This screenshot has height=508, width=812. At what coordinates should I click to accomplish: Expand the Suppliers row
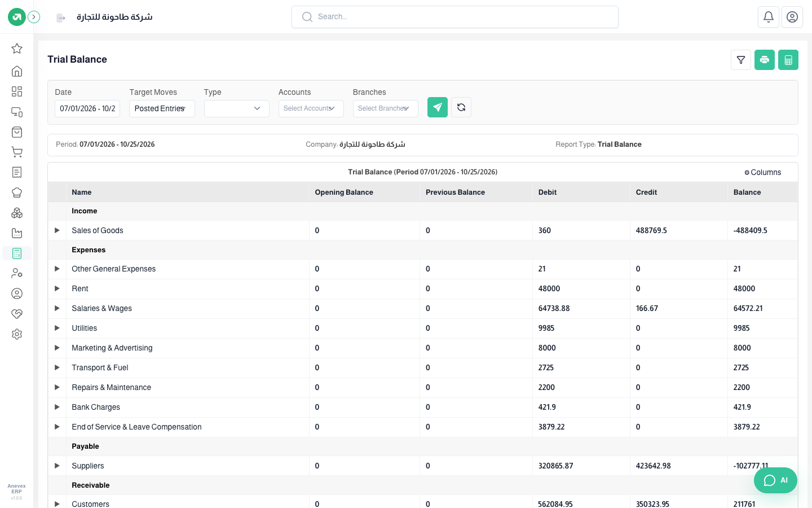[57, 466]
